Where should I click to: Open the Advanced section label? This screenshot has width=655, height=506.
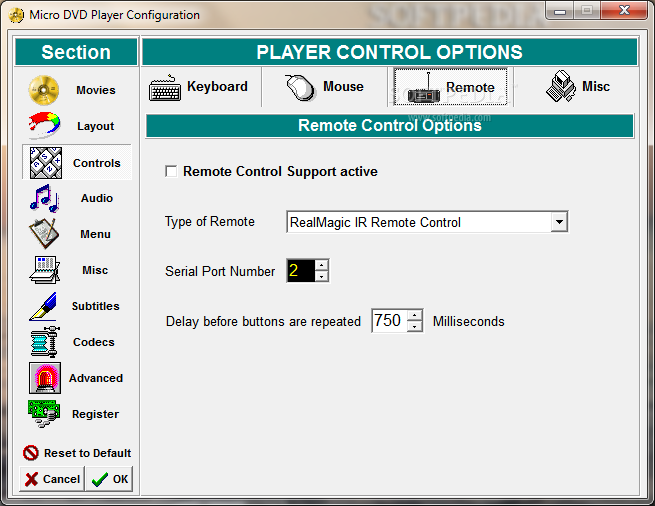point(96,378)
